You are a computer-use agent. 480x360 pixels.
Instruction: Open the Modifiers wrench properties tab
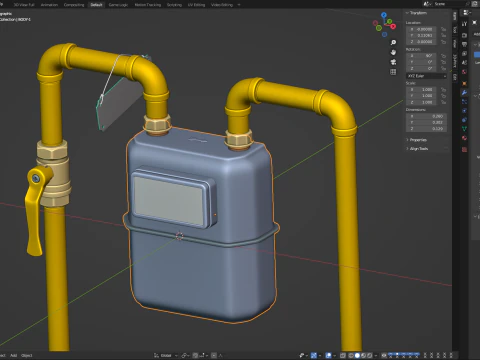[x=464, y=93]
